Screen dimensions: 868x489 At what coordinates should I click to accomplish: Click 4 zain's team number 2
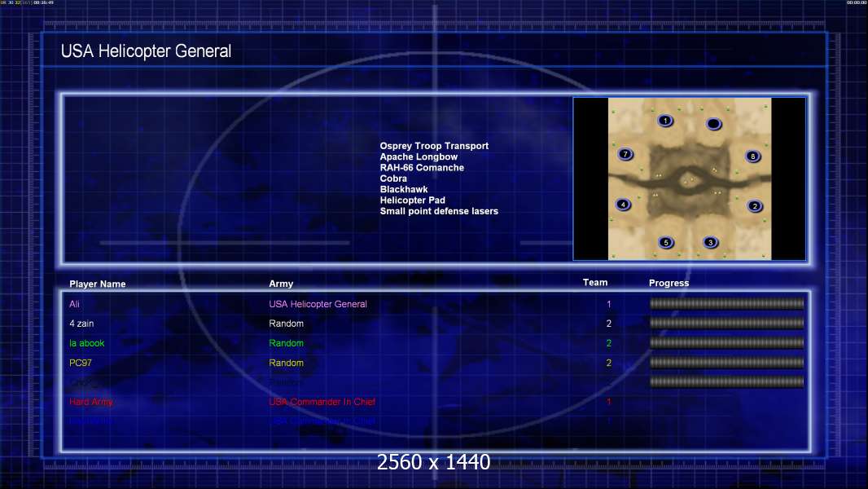609,324
